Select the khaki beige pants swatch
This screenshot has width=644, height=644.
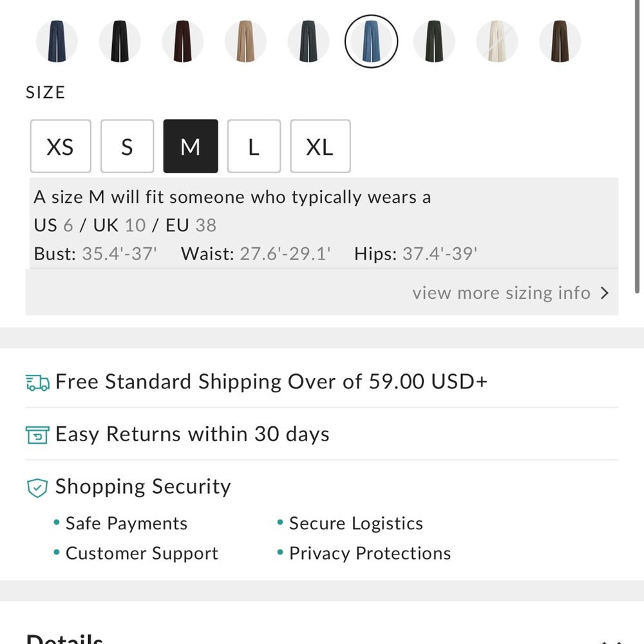pyautogui.click(x=245, y=41)
